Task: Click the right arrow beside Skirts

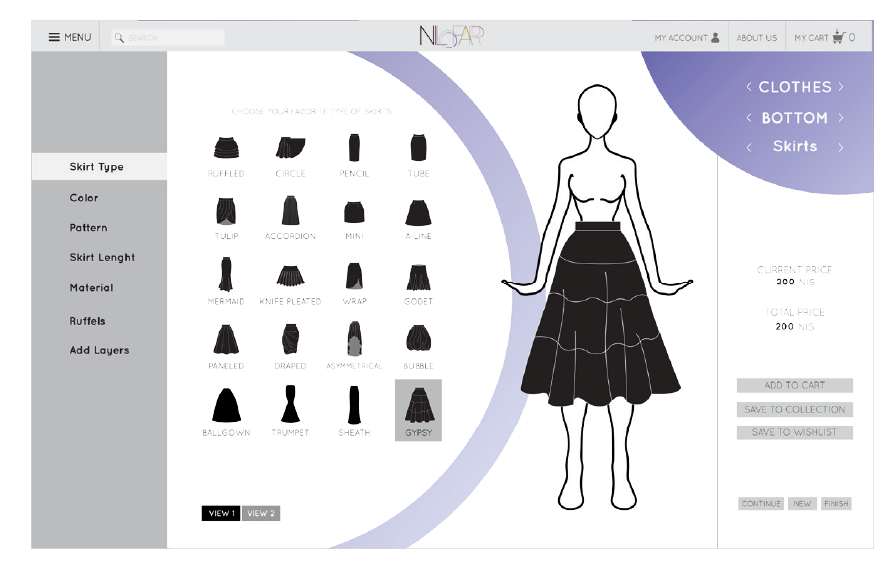Action: 840,147
